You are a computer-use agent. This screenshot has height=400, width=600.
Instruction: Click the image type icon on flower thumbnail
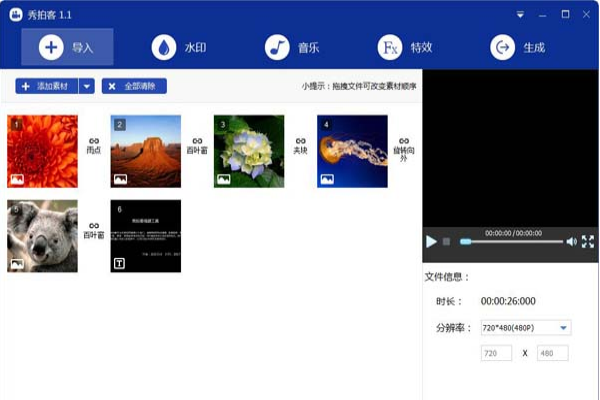[17, 179]
